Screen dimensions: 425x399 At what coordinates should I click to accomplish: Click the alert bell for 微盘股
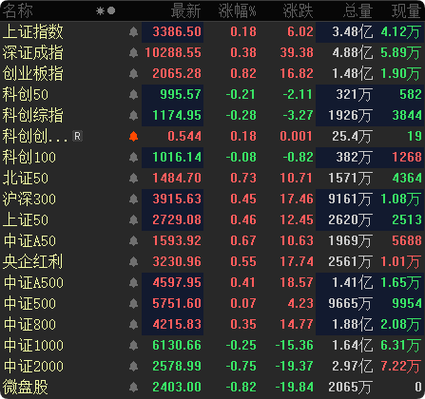click(133, 387)
